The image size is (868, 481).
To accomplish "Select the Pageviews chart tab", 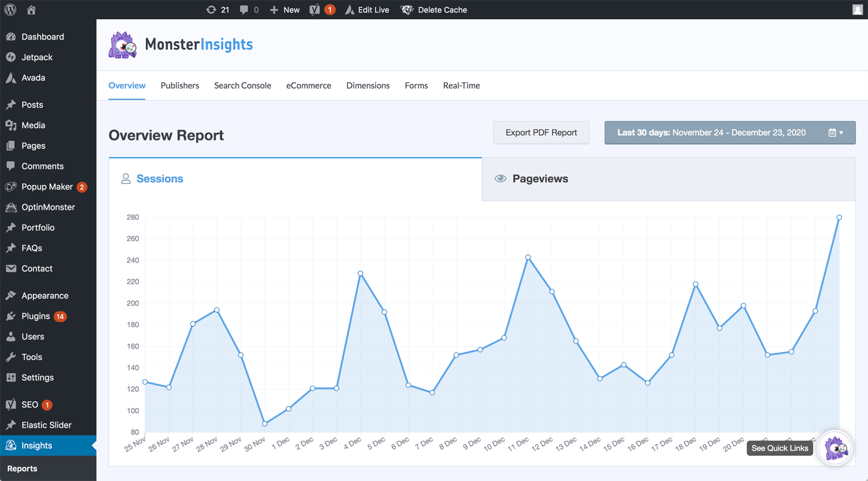I will [668, 179].
